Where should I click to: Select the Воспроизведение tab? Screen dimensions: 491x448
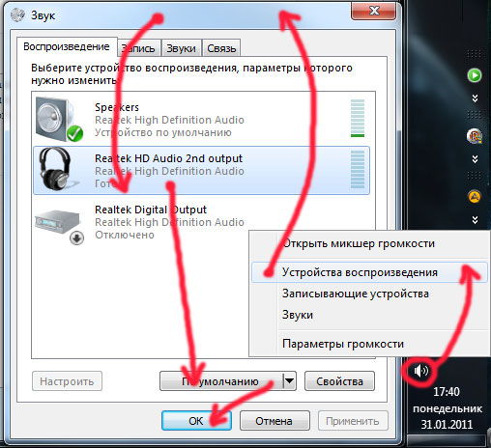(x=67, y=46)
